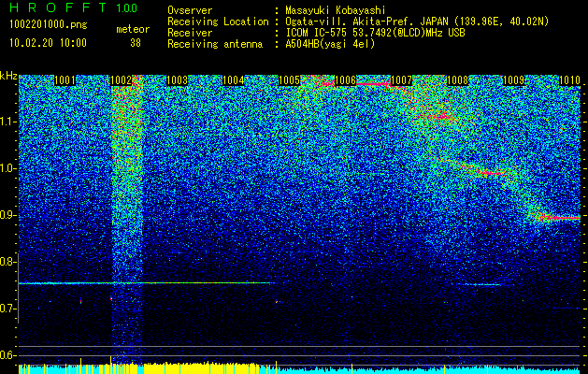Click the meteor label
588x374 pixels.
[x=133, y=29]
